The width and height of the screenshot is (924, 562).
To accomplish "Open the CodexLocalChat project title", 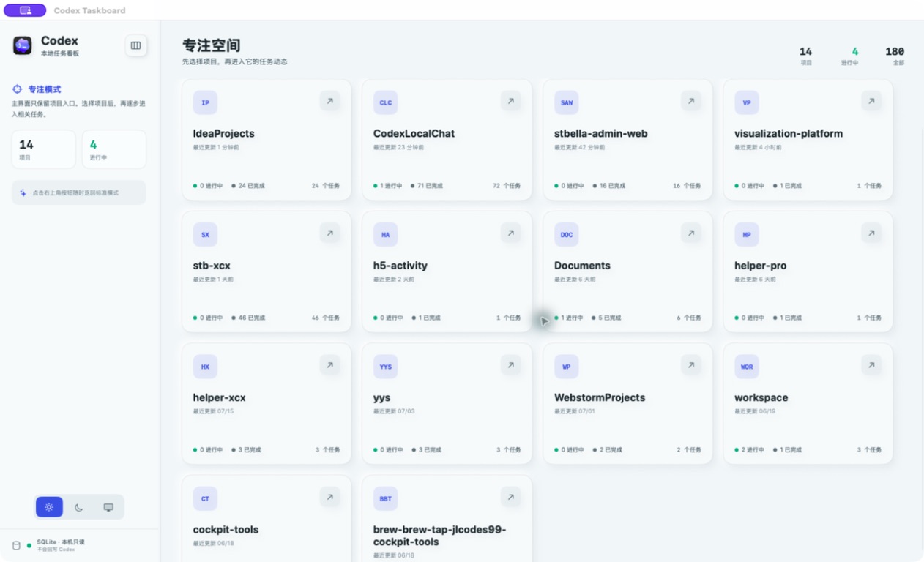I will click(414, 133).
